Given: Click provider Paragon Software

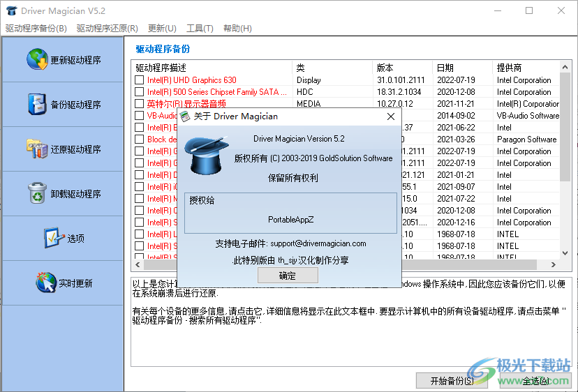Looking at the screenshot, I should tap(527, 140).
